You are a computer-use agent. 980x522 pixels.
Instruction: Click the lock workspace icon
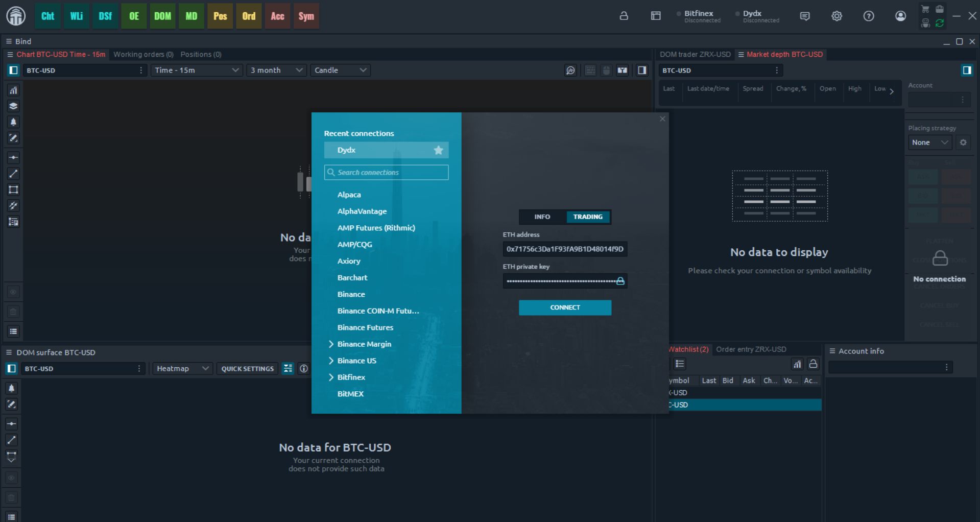pyautogui.click(x=624, y=16)
